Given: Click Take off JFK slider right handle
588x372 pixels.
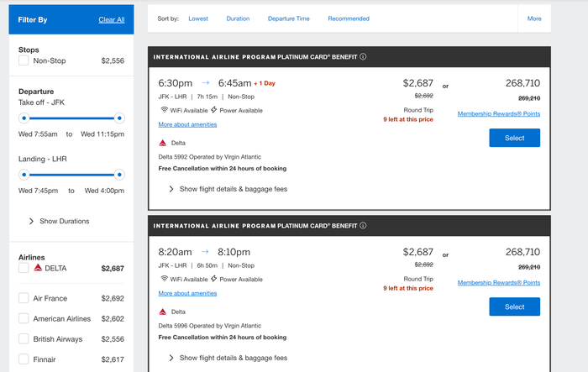Looking at the screenshot, I should [119, 118].
